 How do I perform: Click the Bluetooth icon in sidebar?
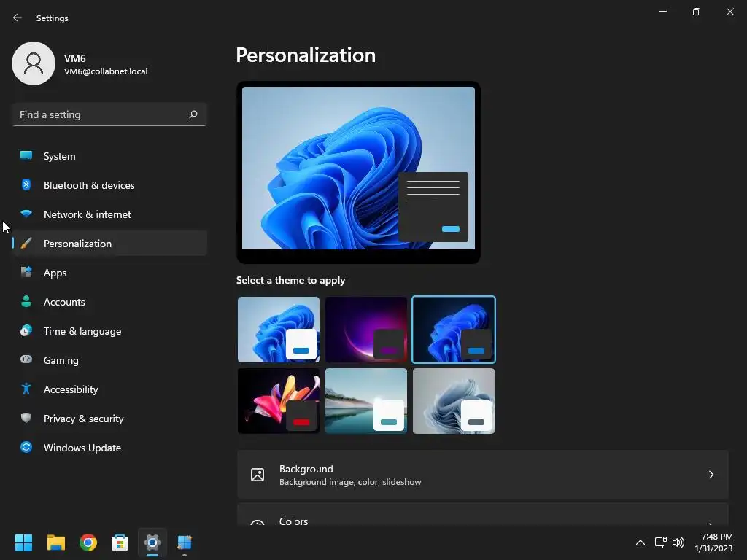[26, 184]
